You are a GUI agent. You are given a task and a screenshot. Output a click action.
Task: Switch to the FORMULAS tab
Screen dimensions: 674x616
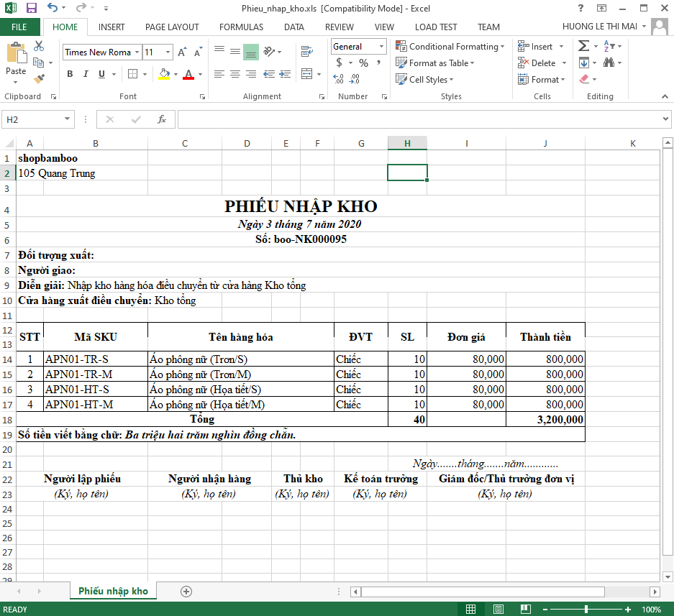pos(241,27)
